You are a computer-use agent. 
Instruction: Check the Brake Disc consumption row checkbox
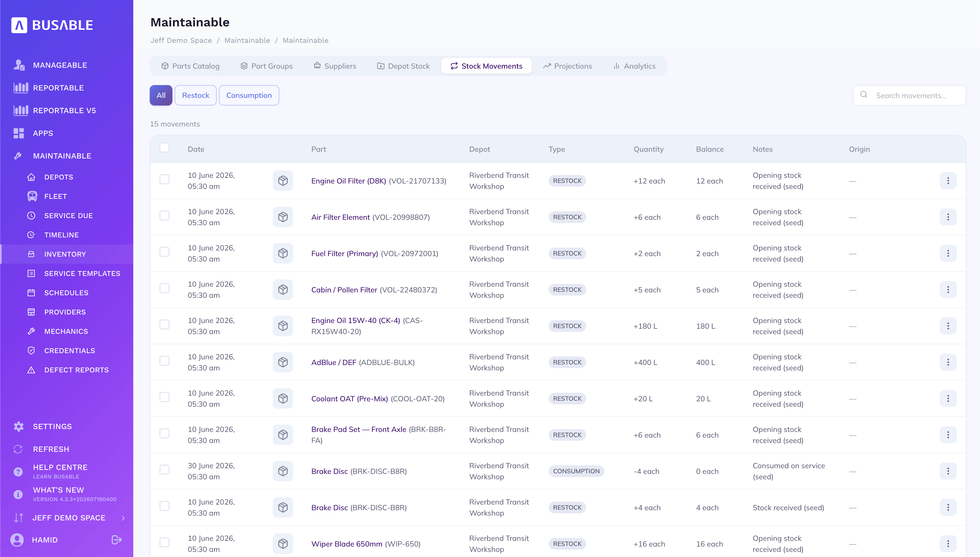click(x=164, y=470)
